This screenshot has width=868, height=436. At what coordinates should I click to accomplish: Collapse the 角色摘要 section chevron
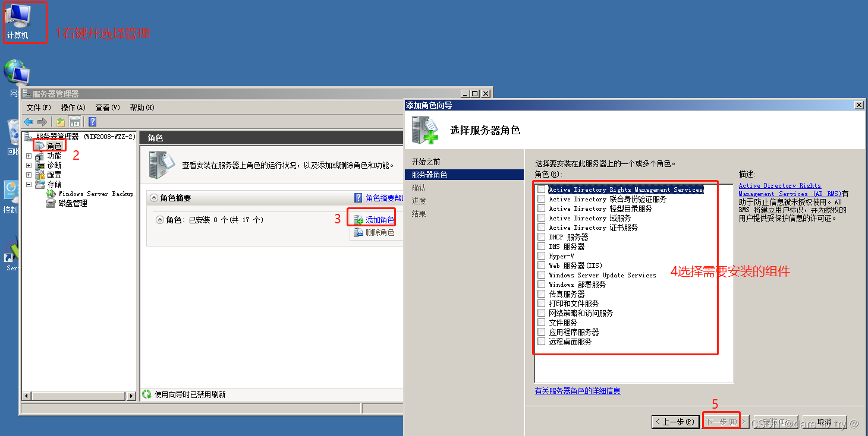[154, 198]
